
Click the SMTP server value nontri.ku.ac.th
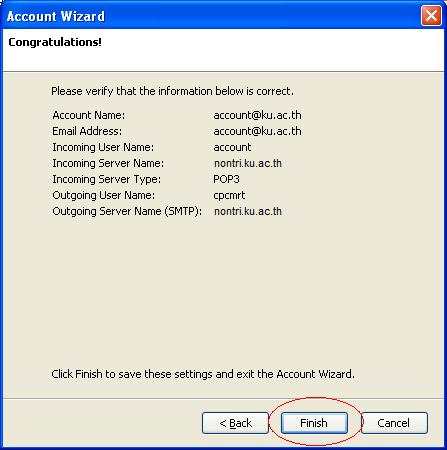point(248,211)
